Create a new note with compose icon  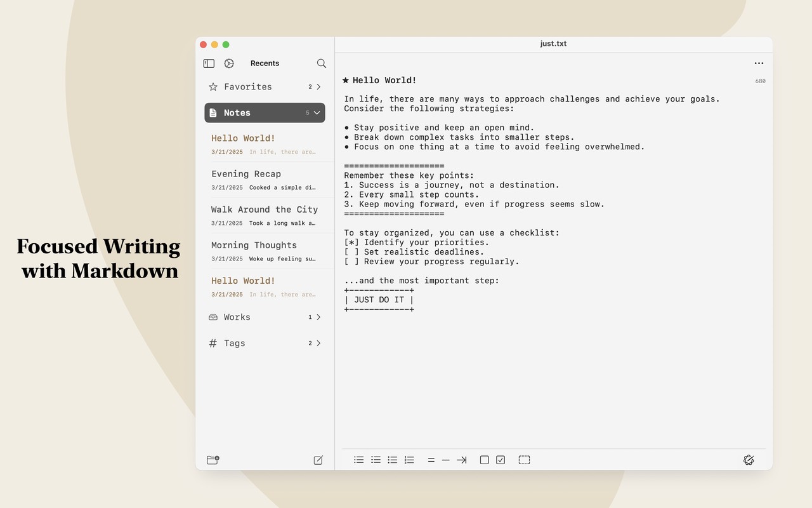318,460
